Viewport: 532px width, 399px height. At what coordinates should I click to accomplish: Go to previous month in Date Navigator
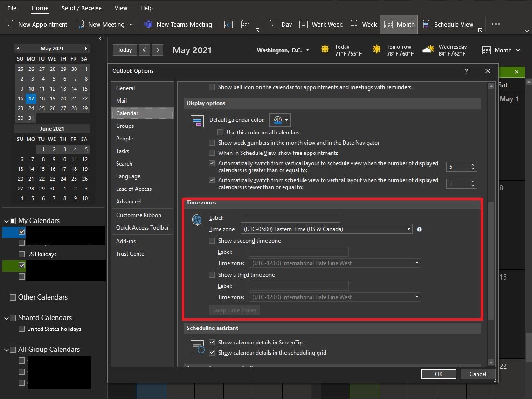[x=18, y=49]
